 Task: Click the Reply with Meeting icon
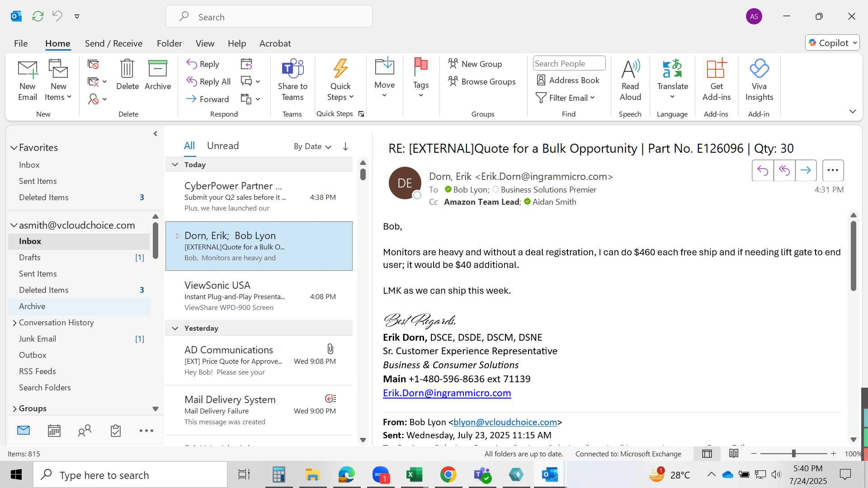coord(246,64)
